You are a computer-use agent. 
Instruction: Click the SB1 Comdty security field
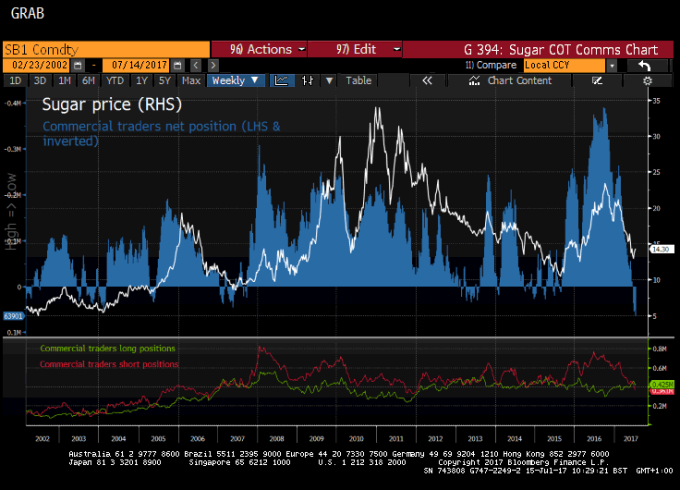click(105, 49)
